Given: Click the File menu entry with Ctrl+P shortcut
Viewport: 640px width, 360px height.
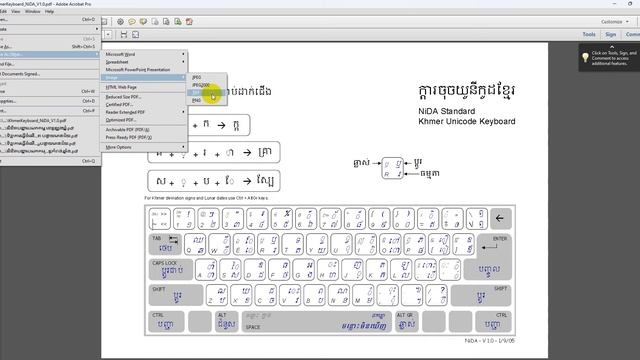Looking at the screenshot, I should [49, 111].
